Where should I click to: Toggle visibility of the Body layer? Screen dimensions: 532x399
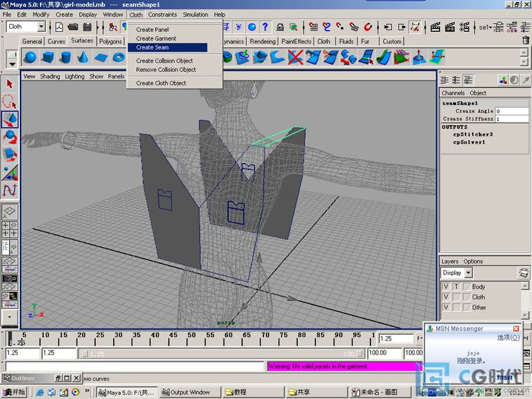446,287
